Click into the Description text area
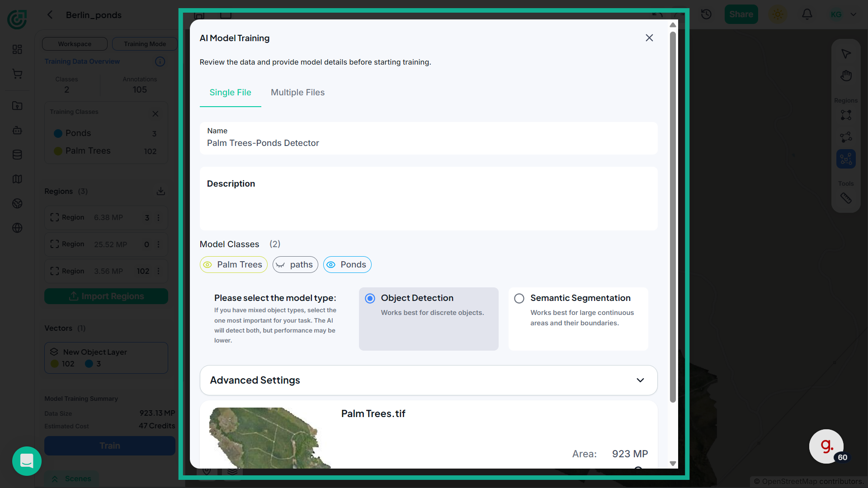The image size is (868, 488). coord(428,199)
